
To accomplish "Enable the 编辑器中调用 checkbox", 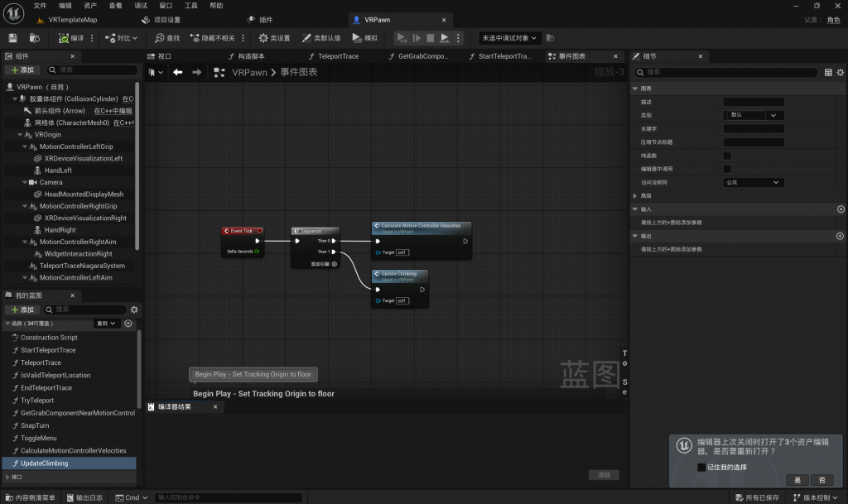I will (727, 169).
